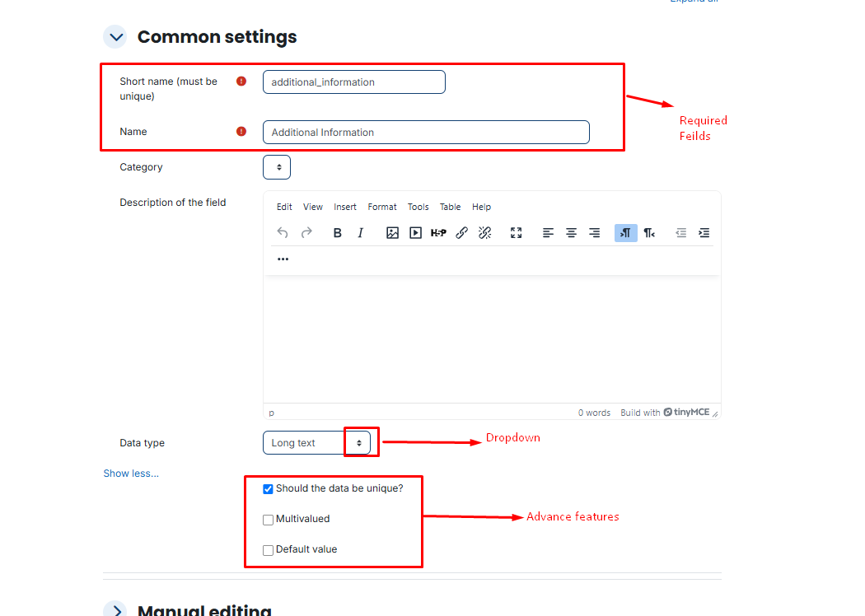Increase indent in editor
Image resolution: width=865 pixels, height=616 pixels.
pos(704,233)
